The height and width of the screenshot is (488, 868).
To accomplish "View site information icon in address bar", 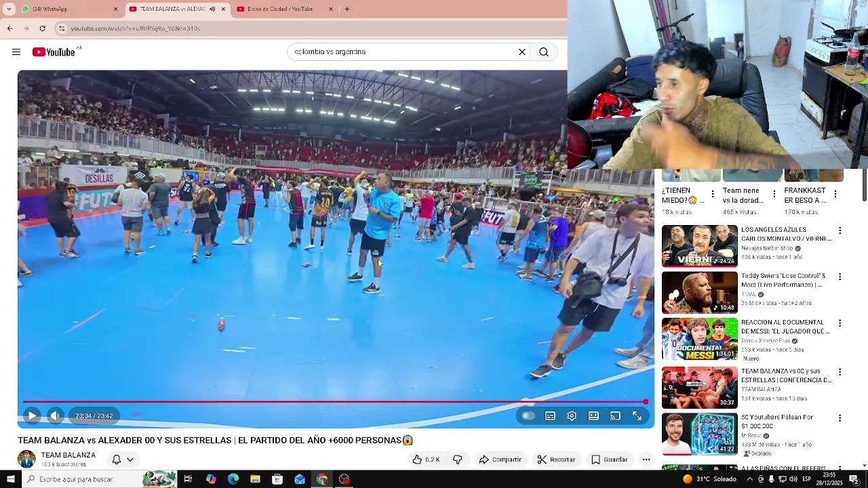I will coord(62,28).
